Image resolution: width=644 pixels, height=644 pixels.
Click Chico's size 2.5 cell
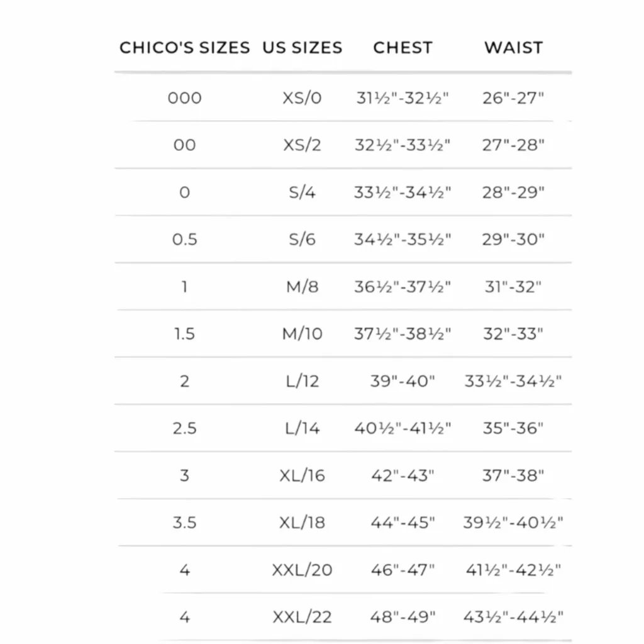point(184,428)
